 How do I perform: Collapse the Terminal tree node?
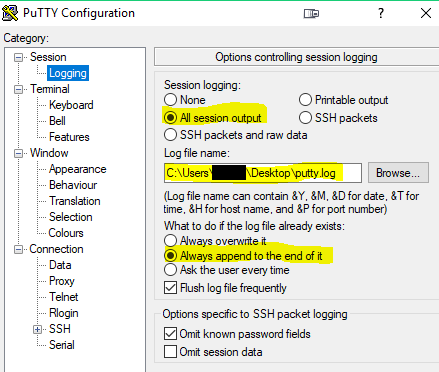[x=18, y=89]
